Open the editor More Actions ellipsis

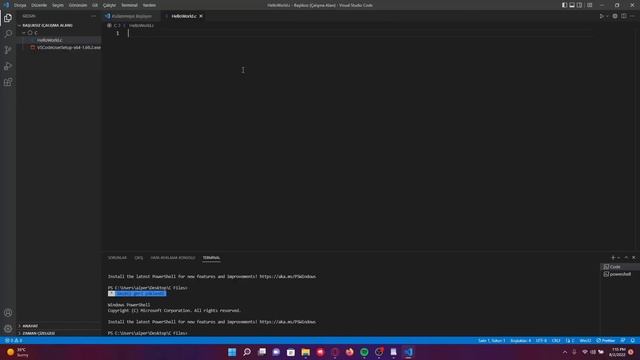click(632, 16)
